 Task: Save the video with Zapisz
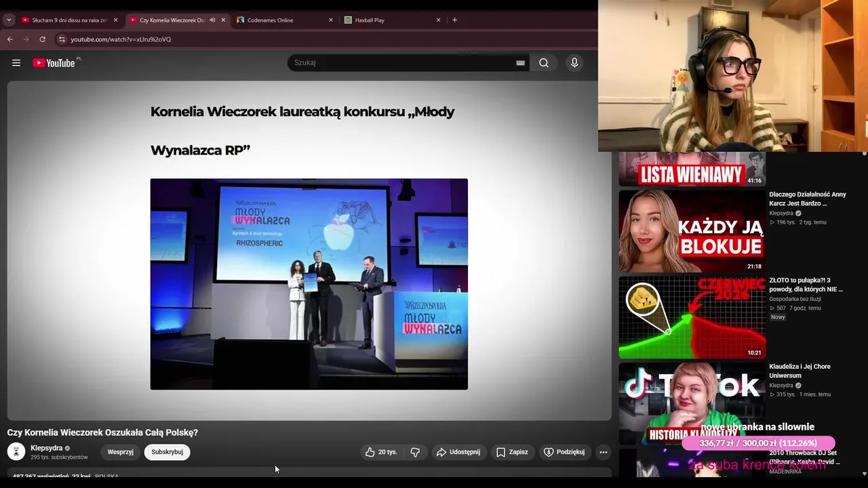(x=512, y=452)
